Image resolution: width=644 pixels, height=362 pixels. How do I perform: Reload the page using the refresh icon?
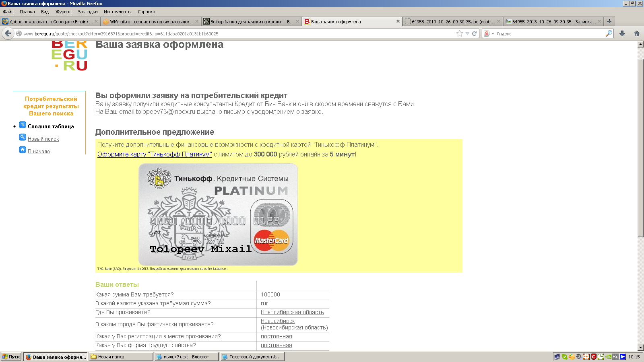click(474, 34)
